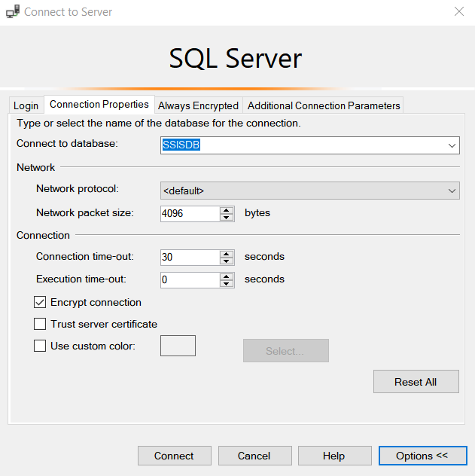This screenshot has height=476, width=475.
Task: Switch to the Login tab
Action: click(26, 106)
